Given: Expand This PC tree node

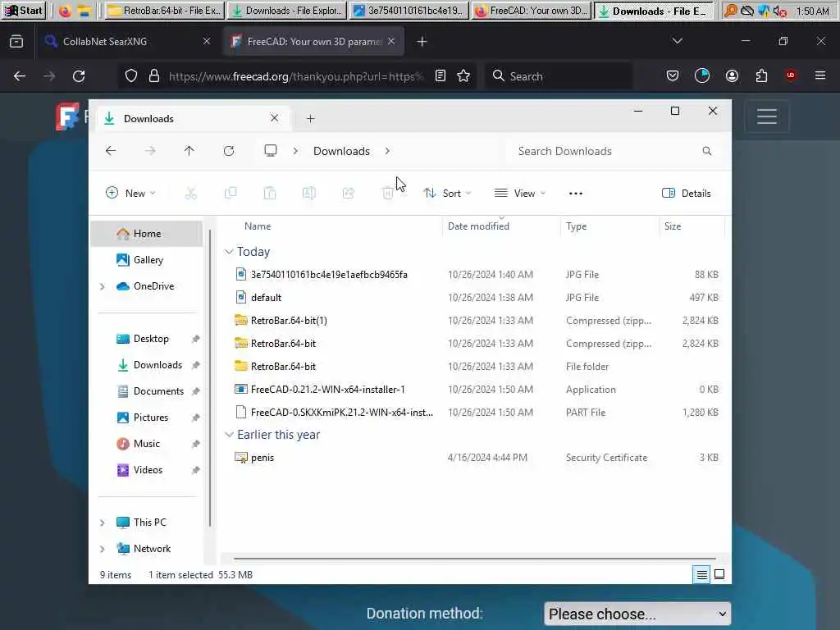Looking at the screenshot, I should 103,523.
